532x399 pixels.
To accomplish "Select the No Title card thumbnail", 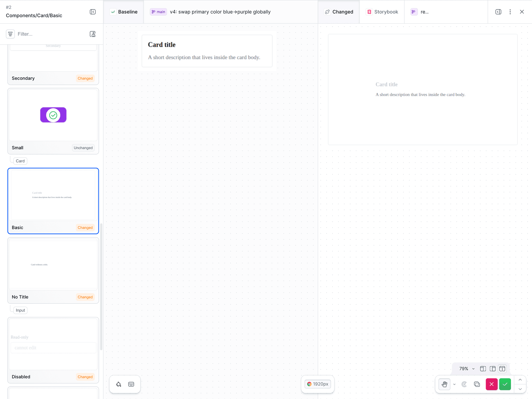I will pyautogui.click(x=53, y=270).
